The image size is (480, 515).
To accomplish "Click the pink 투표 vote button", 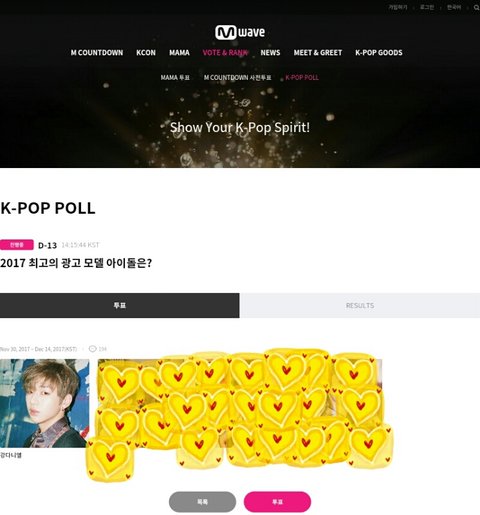I will 277,502.
